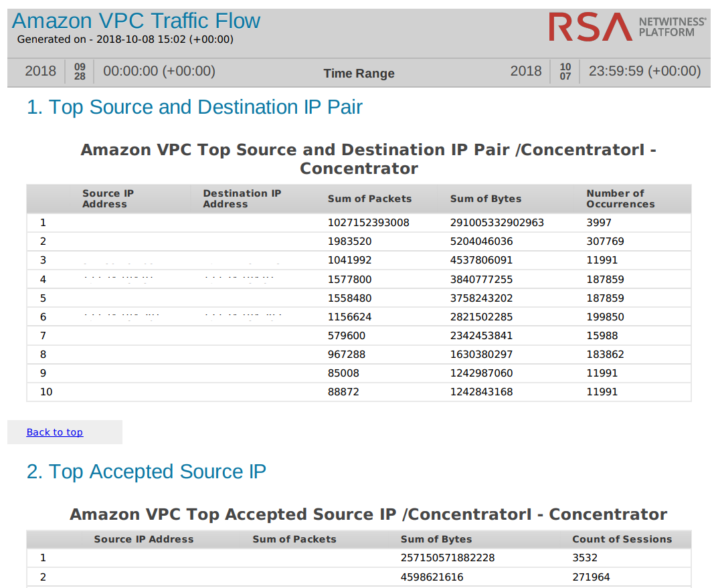Click the end time 23:59:59 (+00:00)
714x588 pixels.
tap(645, 72)
